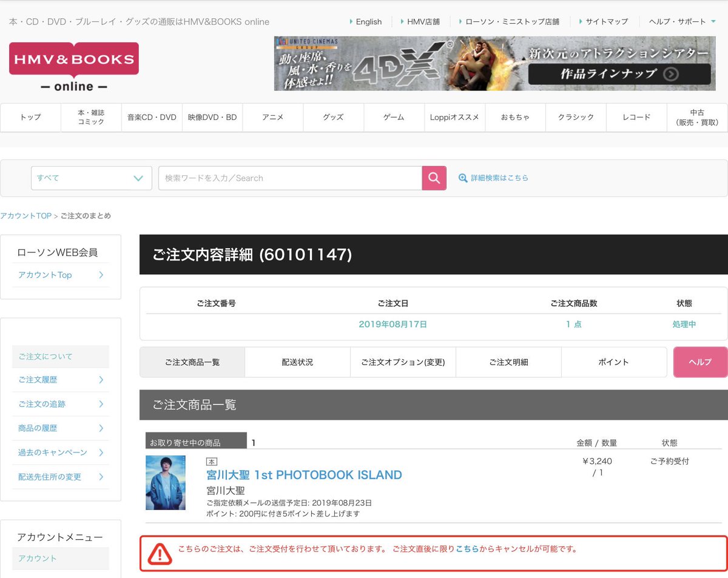Click こちら cancel link in warning box
This screenshot has height=578, width=728.
click(x=467, y=549)
